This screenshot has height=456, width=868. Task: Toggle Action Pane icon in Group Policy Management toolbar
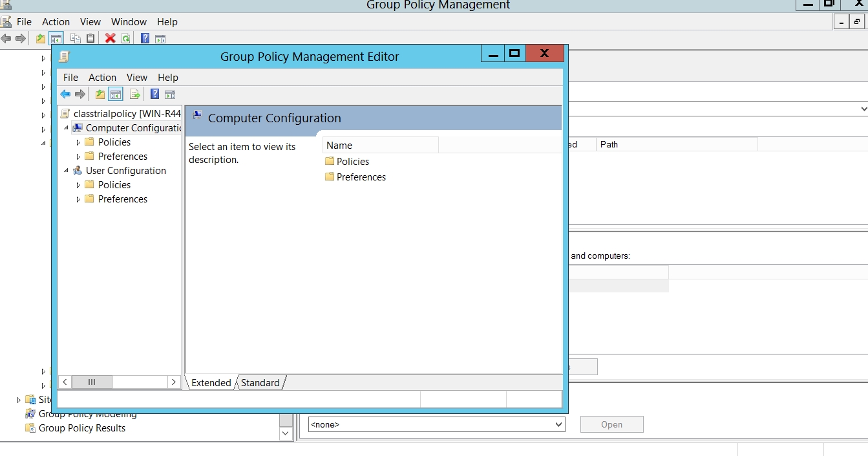(160, 38)
